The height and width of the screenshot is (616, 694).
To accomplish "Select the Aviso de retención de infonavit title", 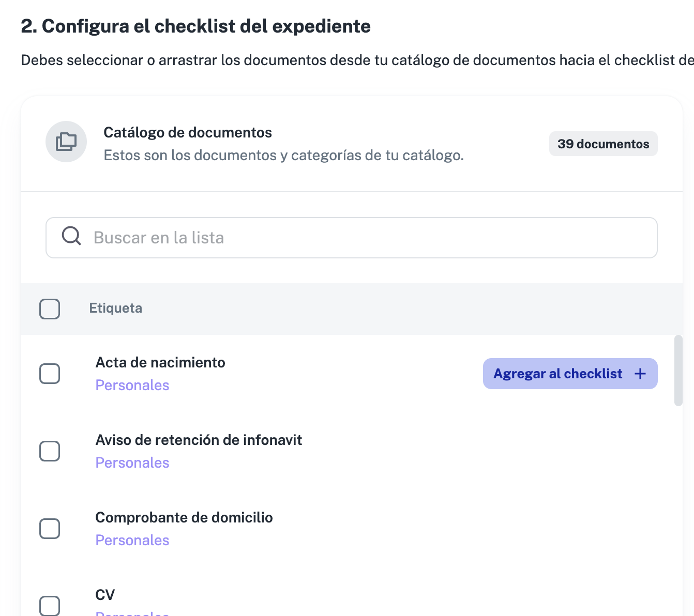I will [199, 440].
